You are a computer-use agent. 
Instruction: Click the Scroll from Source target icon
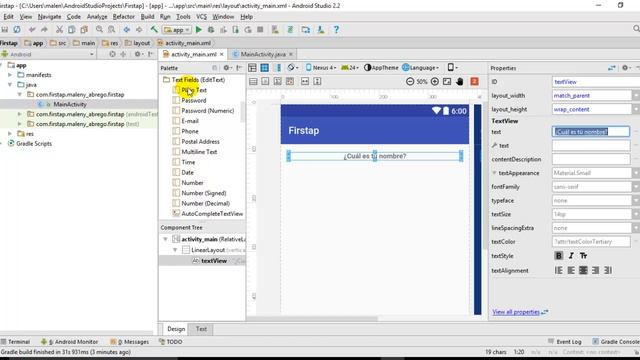click(112, 54)
